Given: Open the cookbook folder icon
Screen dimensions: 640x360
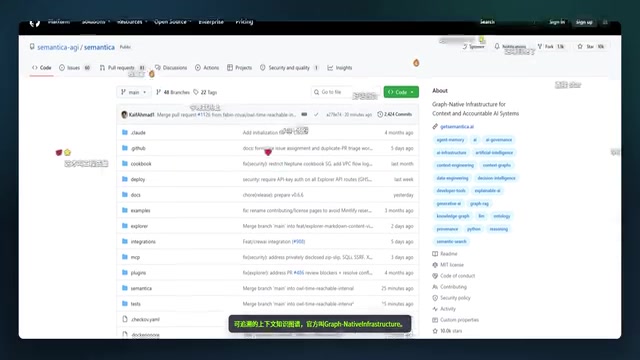Looking at the screenshot, I should (125, 163).
